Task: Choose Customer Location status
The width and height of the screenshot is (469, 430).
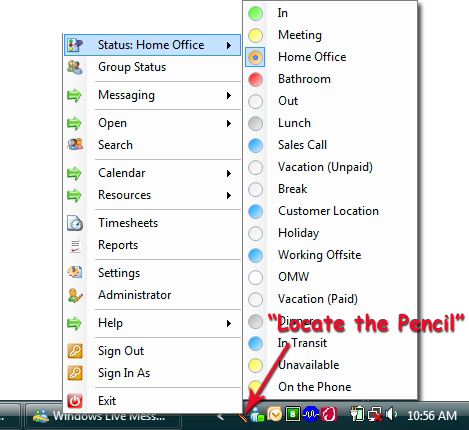Action: [x=330, y=211]
